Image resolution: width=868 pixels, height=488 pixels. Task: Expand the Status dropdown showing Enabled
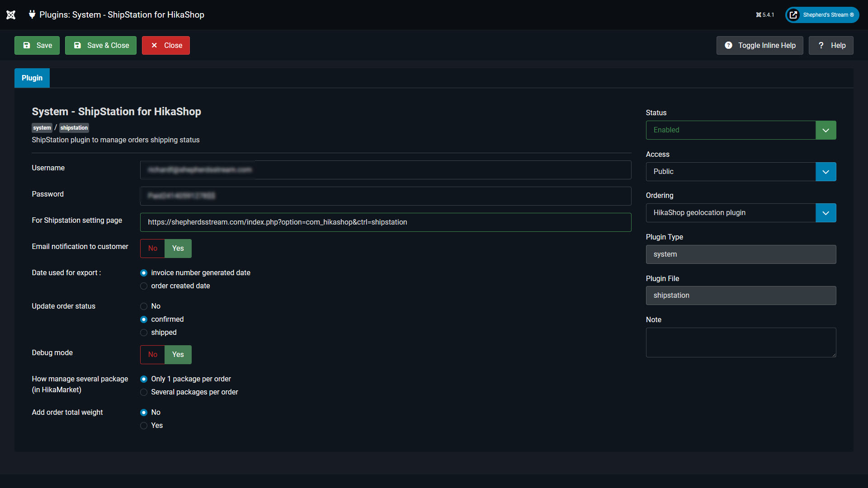741,130
